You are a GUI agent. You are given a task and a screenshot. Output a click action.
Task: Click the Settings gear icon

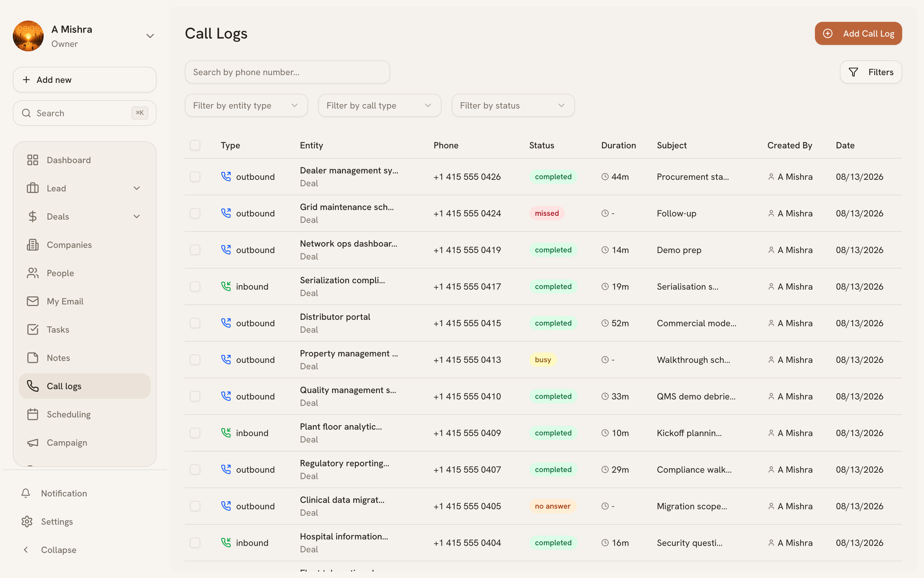pos(27,521)
